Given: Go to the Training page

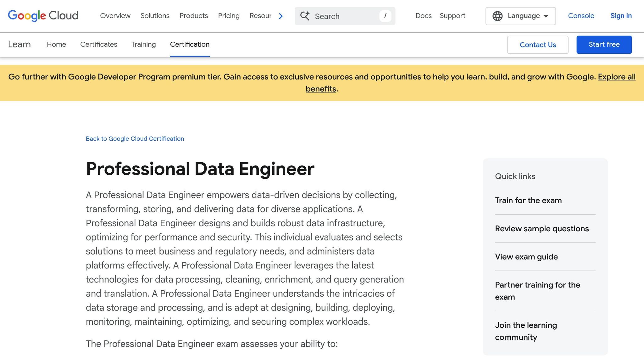Looking at the screenshot, I should click(x=143, y=44).
